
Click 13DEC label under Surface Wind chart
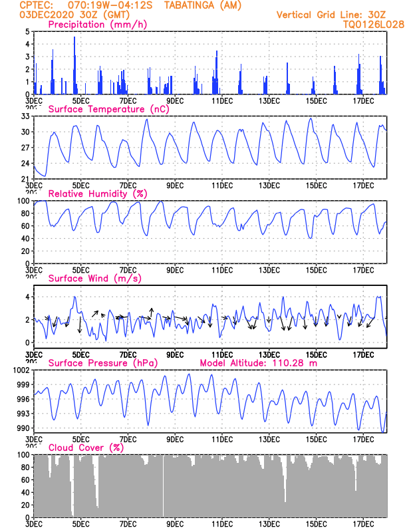[x=269, y=354]
